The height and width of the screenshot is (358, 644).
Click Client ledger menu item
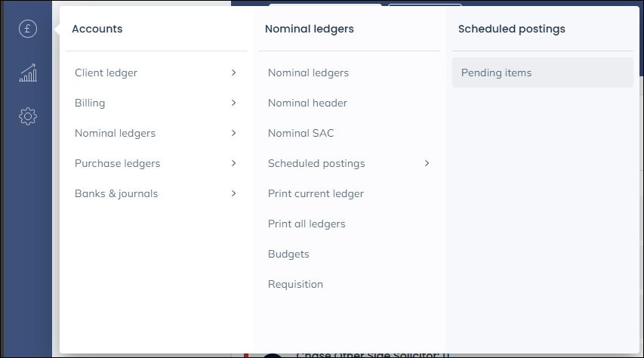tap(106, 73)
